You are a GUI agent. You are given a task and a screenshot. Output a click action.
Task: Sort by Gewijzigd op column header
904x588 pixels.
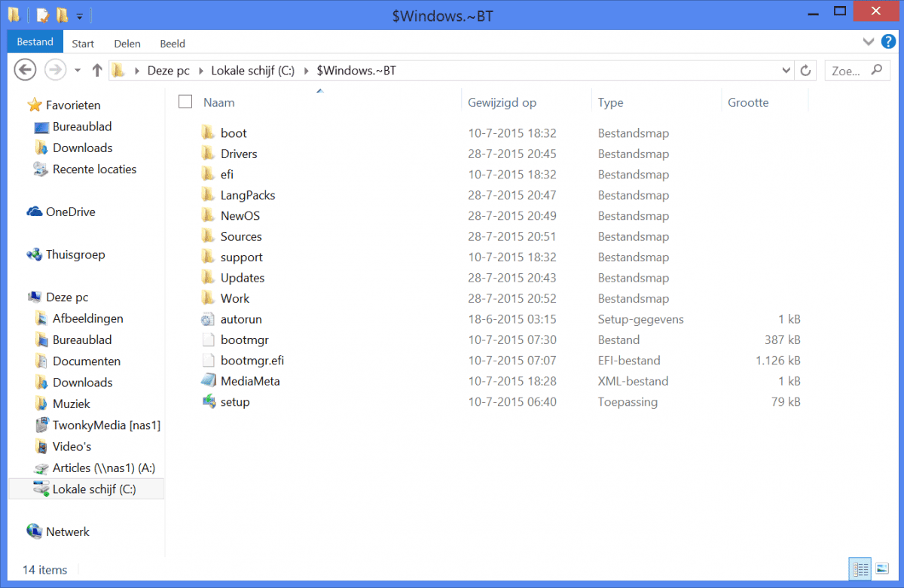click(502, 102)
